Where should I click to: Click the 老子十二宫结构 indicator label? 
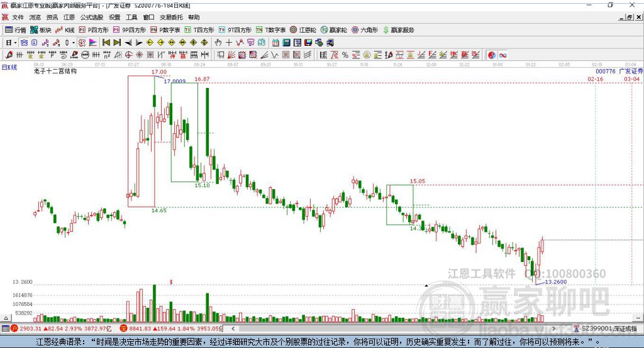[x=55, y=71]
